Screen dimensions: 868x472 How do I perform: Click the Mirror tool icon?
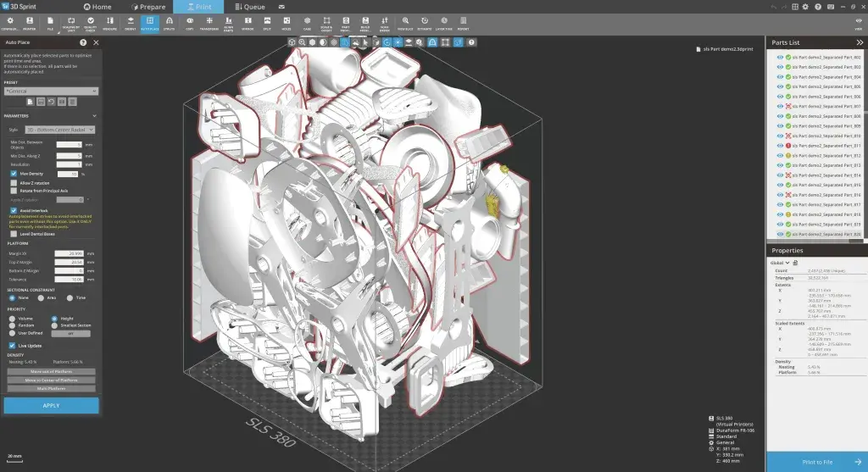[248, 23]
